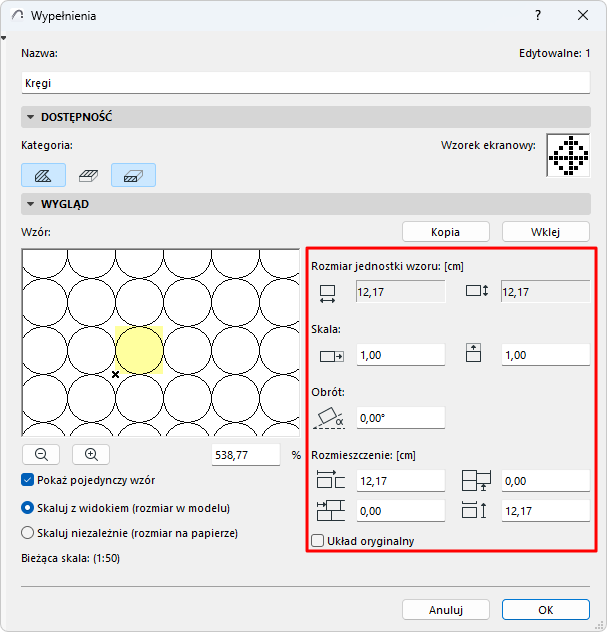The image size is (607, 632).
Task: Click the rotation angle icon under Obrót
Action: (x=329, y=418)
